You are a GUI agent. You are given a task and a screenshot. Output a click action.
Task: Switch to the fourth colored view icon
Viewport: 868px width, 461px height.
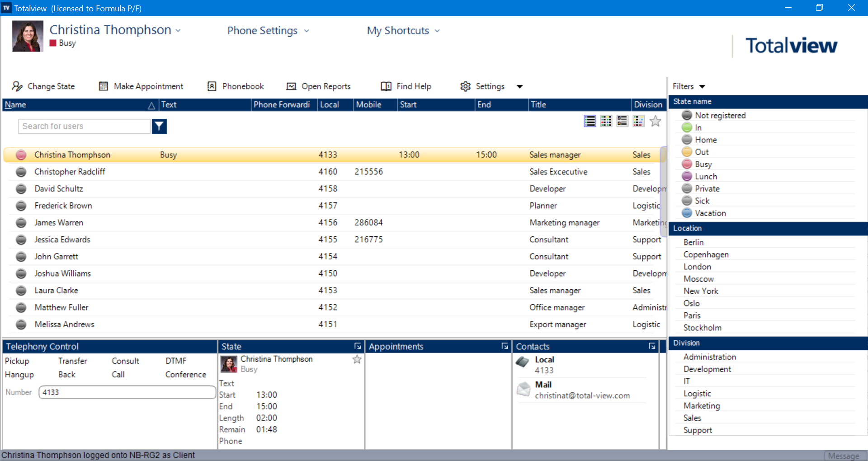click(x=639, y=121)
